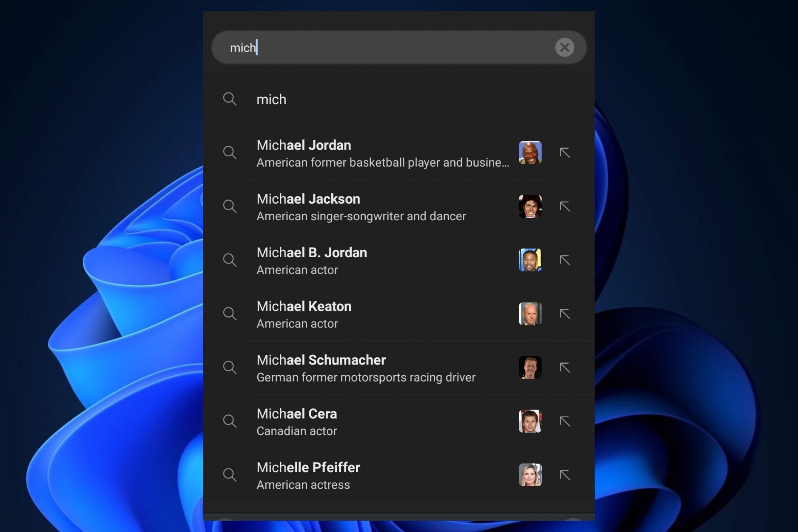Viewport: 798px width, 532px height.
Task: Click Michelle Pfeiffer's thumbnail photo
Action: click(x=530, y=475)
